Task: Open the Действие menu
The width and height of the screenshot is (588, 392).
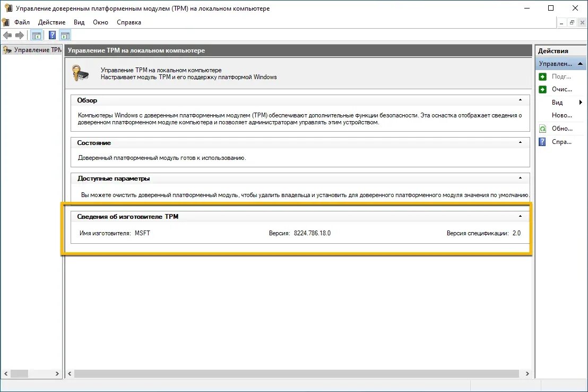Action: 52,22
